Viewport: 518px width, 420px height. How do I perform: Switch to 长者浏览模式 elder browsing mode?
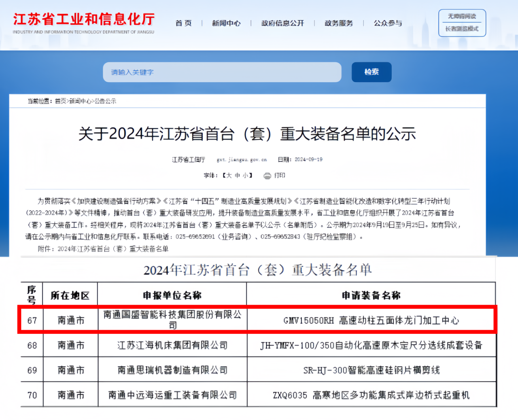[462, 29]
